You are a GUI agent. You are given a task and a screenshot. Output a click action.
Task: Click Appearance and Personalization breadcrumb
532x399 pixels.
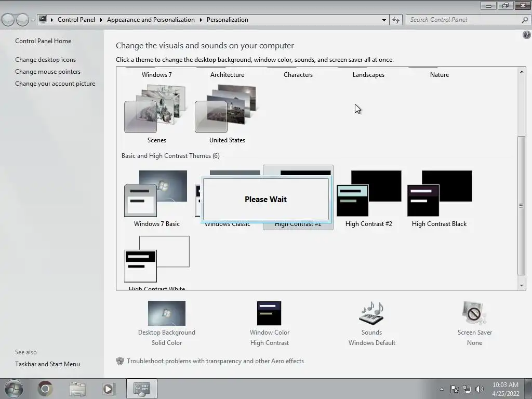pos(151,20)
